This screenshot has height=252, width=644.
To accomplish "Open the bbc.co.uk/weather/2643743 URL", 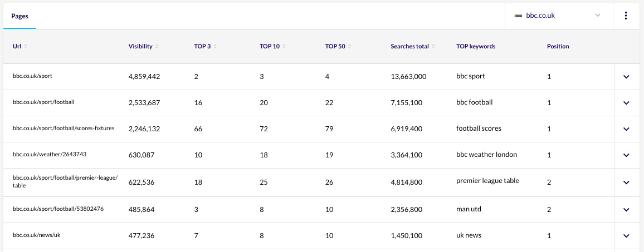I will click(x=50, y=154).
